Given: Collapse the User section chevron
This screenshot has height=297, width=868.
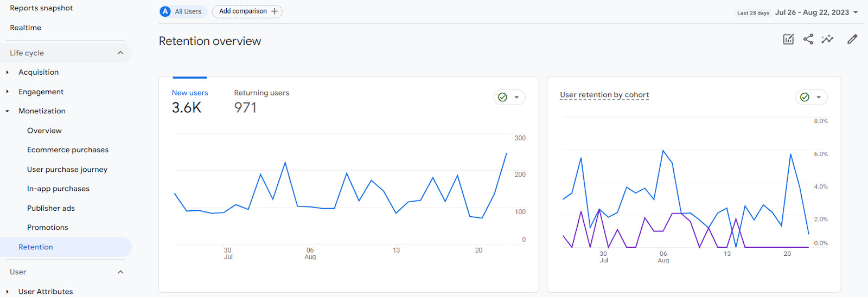Looking at the screenshot, I should pyautogui.click(x=120, y=272).
